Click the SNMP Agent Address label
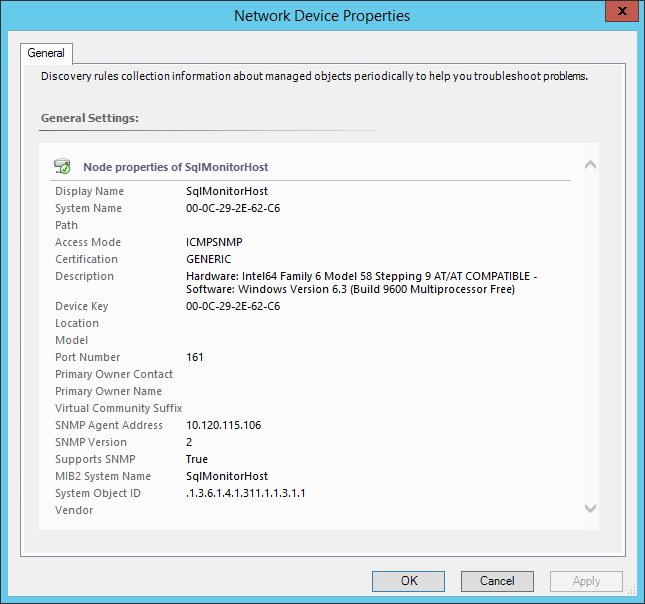This screenshot has width=645, height=604. 109,425
